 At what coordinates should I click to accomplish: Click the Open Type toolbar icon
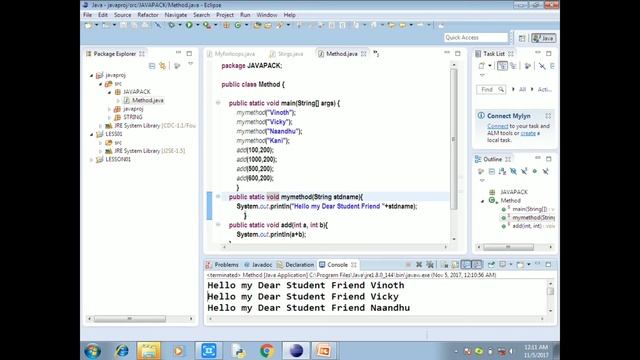[x=257, y=25]
